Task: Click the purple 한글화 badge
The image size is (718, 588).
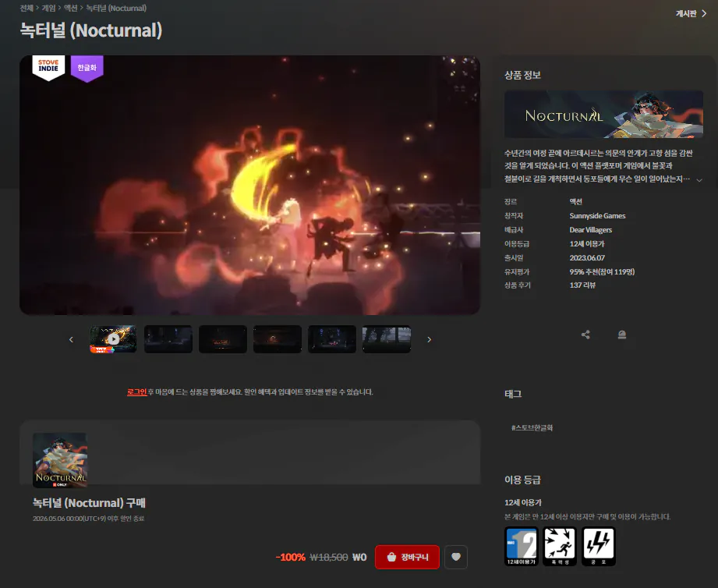Action: 87,68
